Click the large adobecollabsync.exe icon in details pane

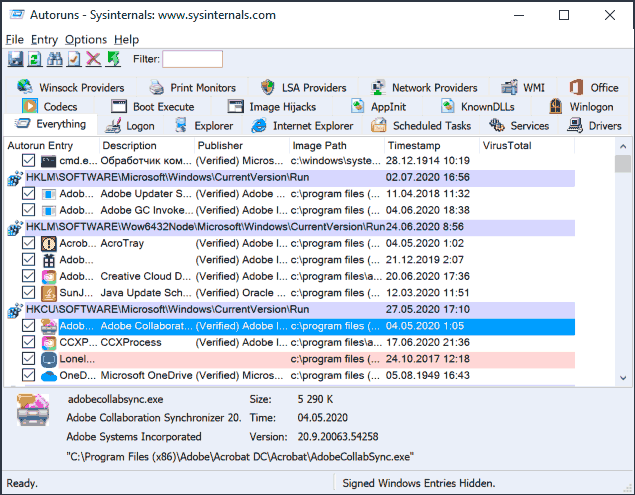pyautogui.click(x=33, y=410)
